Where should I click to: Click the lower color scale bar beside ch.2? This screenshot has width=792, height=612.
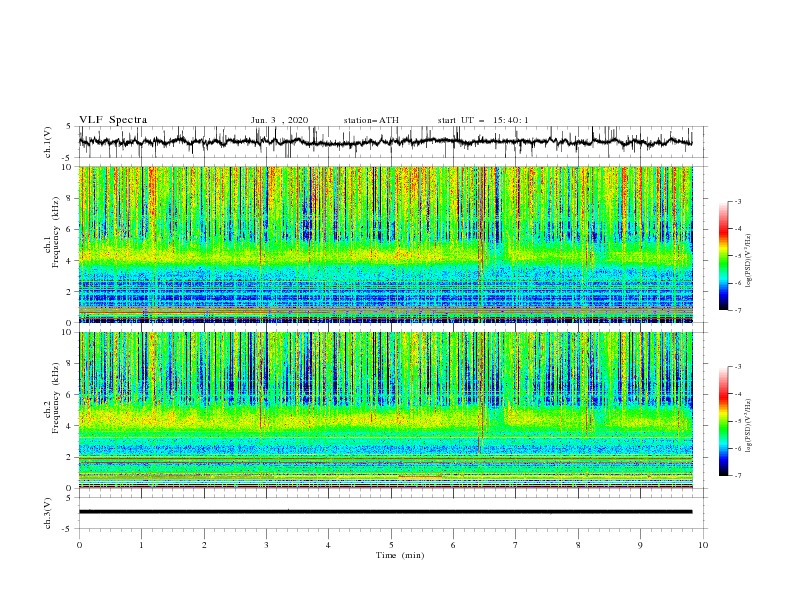(x=723, y=421)
